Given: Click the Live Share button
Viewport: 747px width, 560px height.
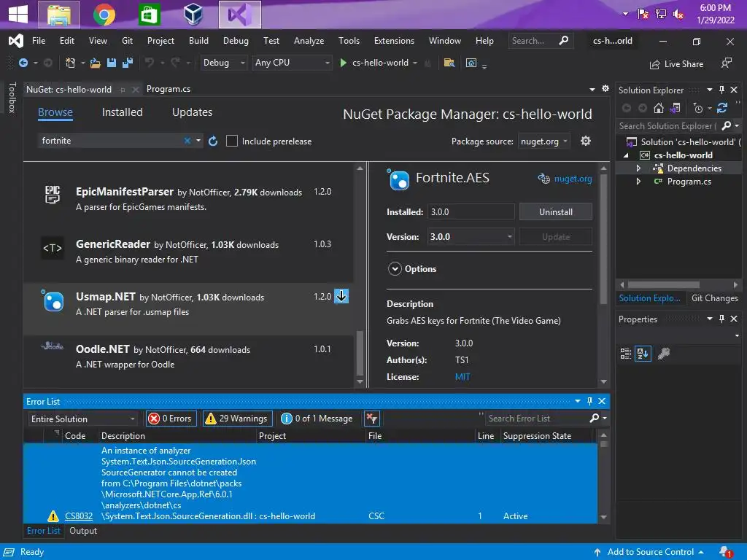Looking at the screenshot, I should [676, 64].
